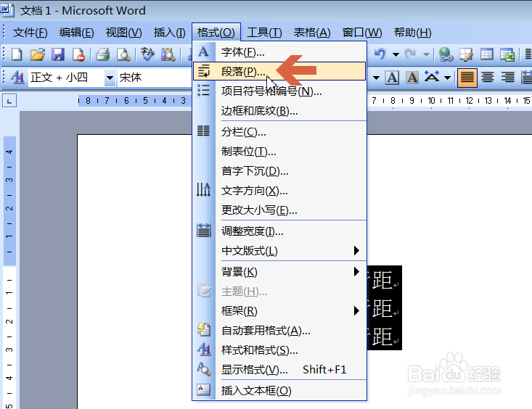Screen dimensions: 532x409
Task: Click the Font letter-A icon in the Format menu
Action: (203, 52)
